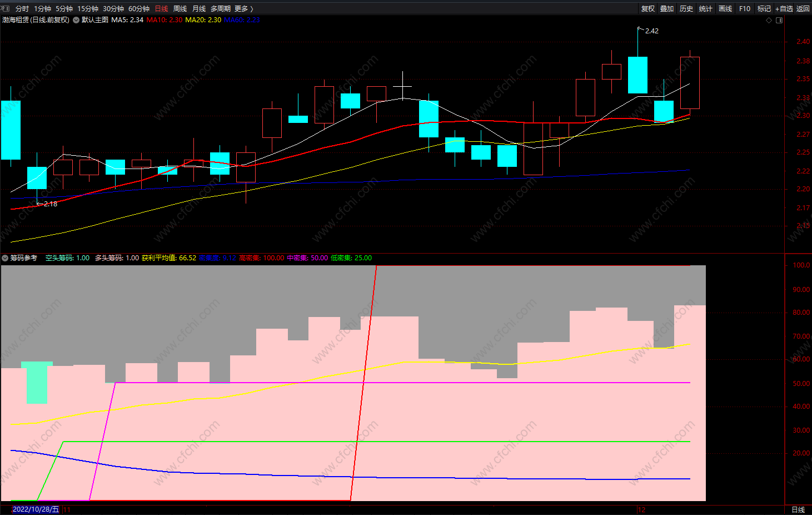Image resolution: width=812 pixels, height=515 pixels.
Task: Click the 多头筹码: 1.00 label
Action: point(117,258)
